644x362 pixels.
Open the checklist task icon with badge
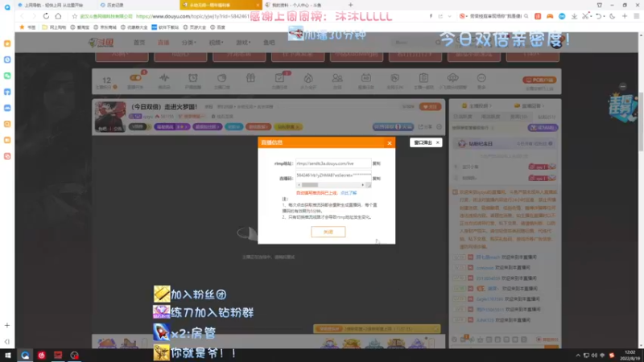pos(279,78)
